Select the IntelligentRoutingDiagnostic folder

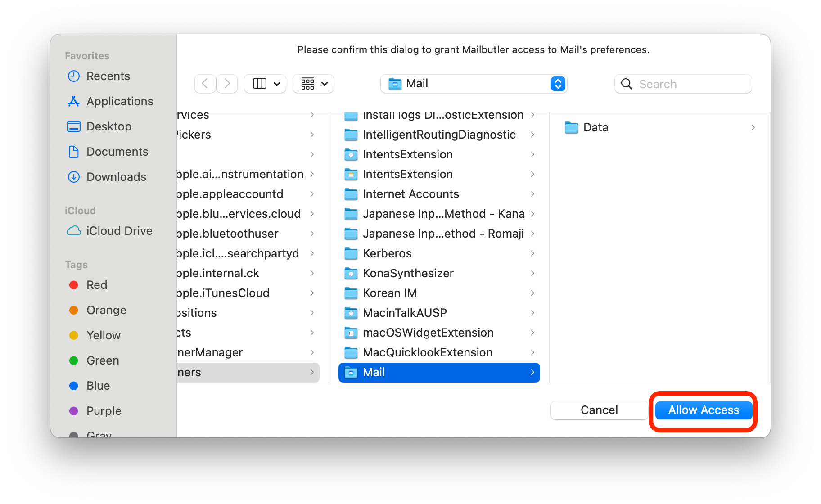pyautogui.click(x=439, y=135)
